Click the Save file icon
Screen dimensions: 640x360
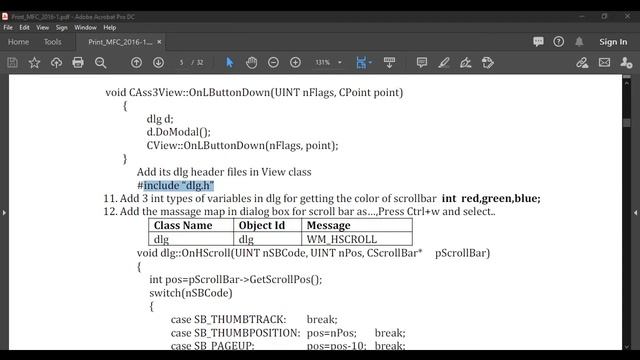point(12,62)
